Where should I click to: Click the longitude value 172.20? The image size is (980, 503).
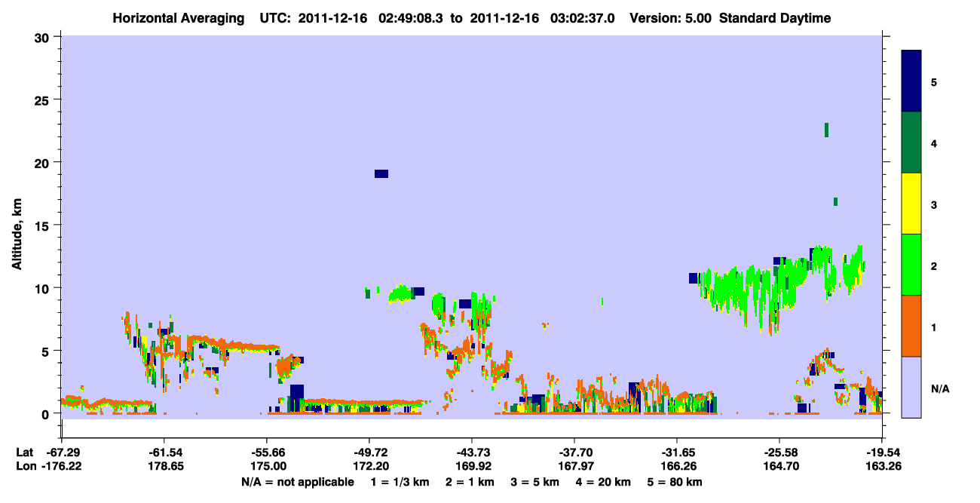click(369, 467)
